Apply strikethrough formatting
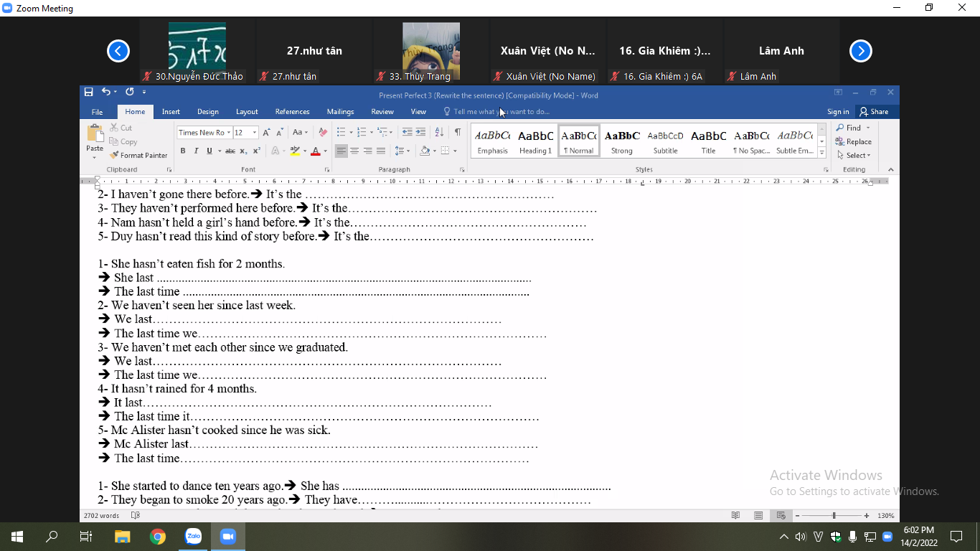The height and width of the screenshot is (551, 980). pyautogui.click(x=230, y=151)
